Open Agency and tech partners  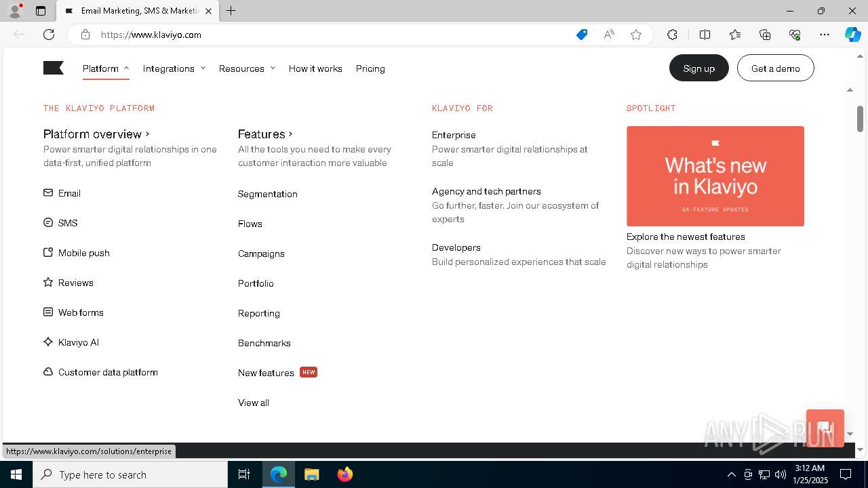coord(486,191)
